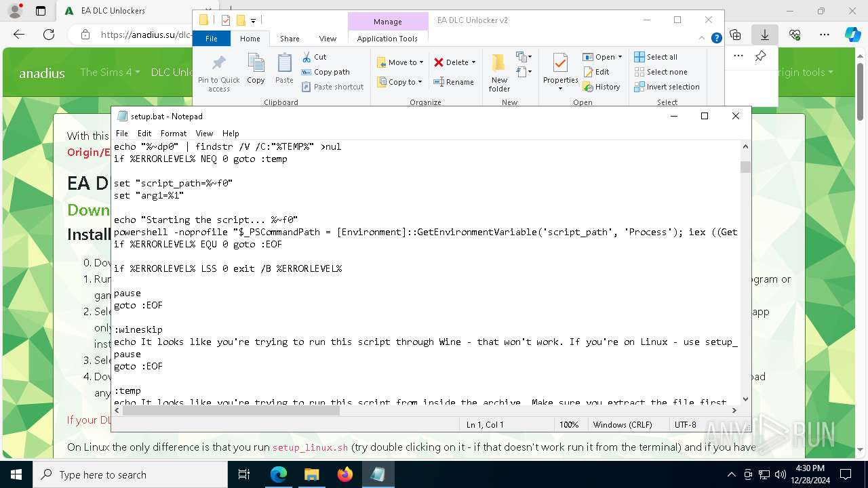Click Notepad scroll right arrow
The image size is (868, 488).
point(734,410)
